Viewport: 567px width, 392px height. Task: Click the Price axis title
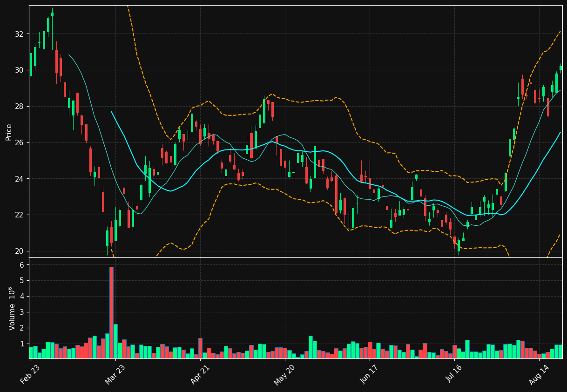pyautogui.click(x=9, y=132)
